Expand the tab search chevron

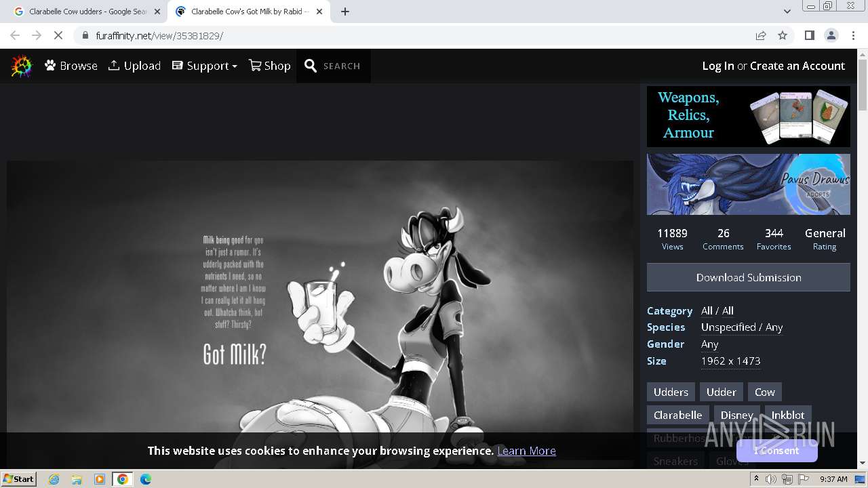(787, 12)
